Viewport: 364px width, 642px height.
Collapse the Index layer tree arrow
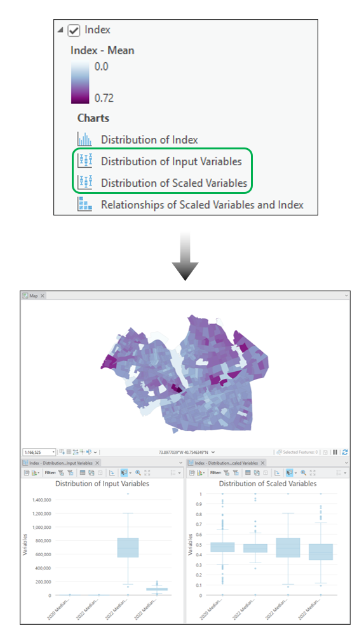tap(60, 31)
